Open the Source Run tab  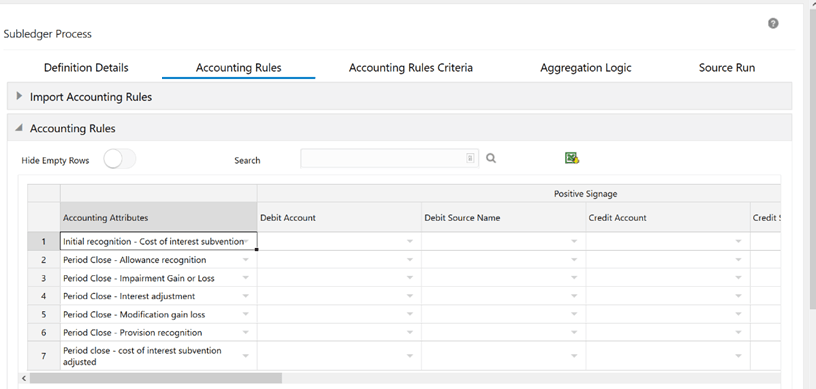coord(726,68)
